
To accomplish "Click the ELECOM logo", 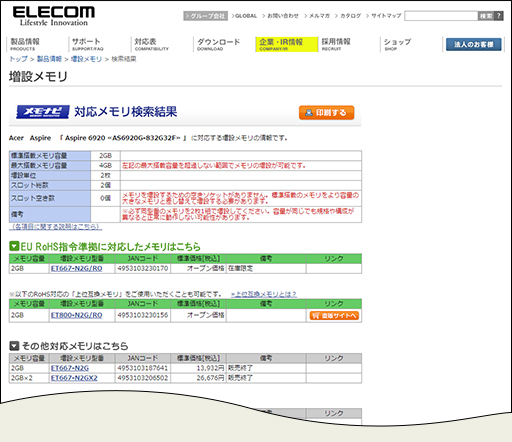I will click(54, 16).
